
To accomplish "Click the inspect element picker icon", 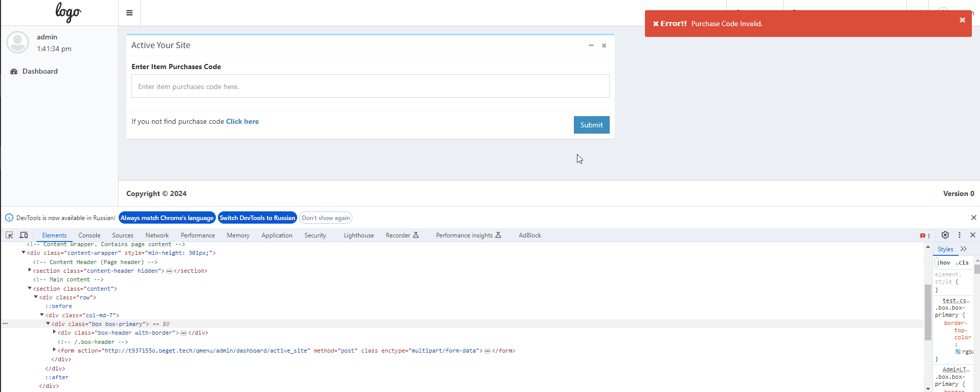I will pos(9,235).
